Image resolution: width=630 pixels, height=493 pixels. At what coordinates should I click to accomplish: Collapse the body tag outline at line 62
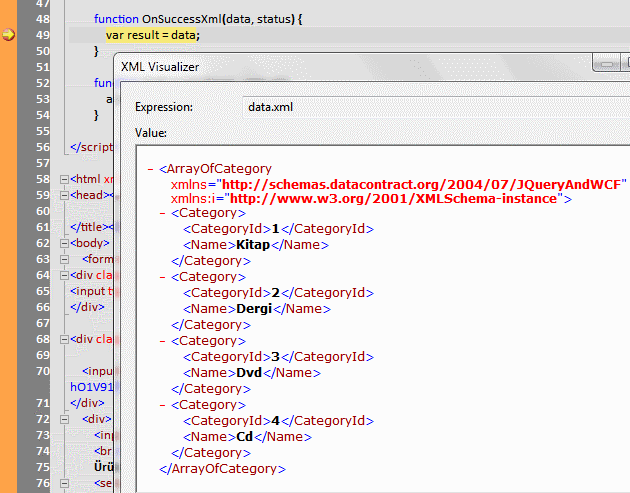[64, 243]
